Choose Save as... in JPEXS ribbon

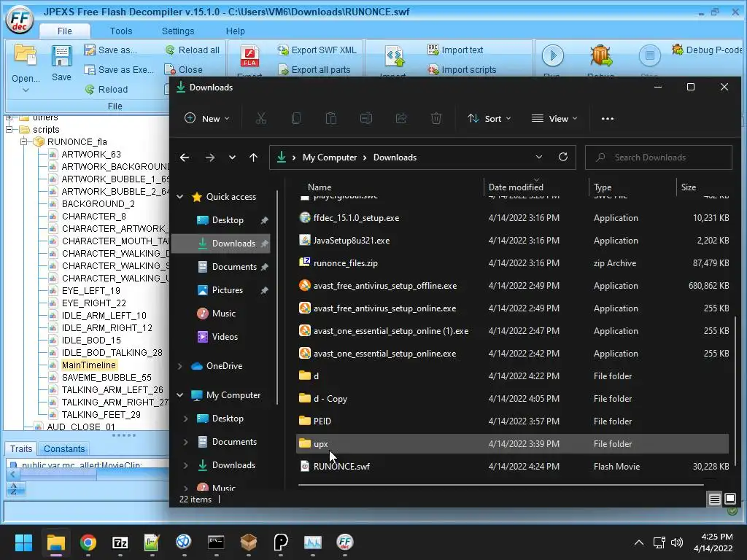(110, 50)
